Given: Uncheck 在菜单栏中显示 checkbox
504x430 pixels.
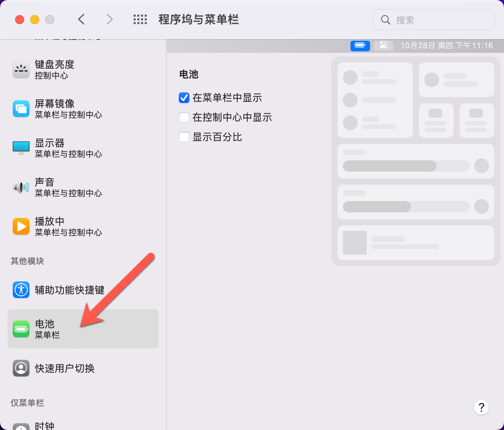Looking at the screenshot, I should coord(184,98).
